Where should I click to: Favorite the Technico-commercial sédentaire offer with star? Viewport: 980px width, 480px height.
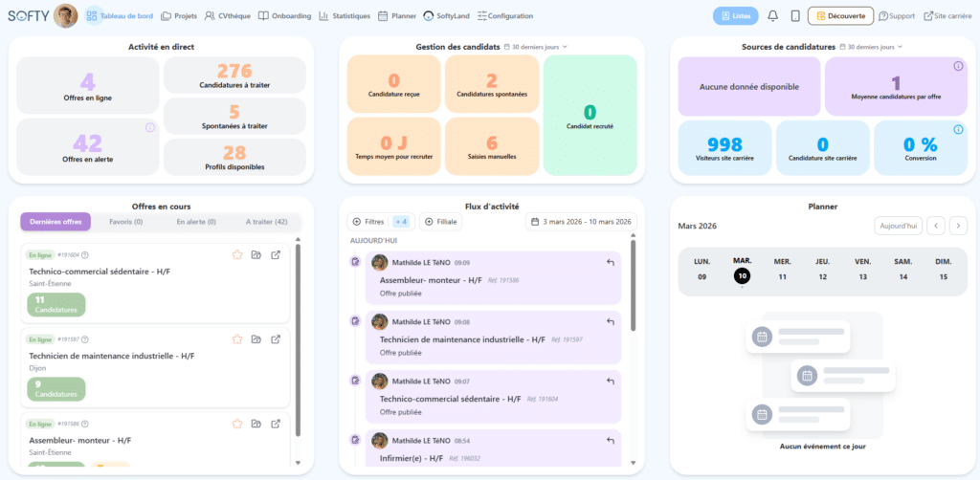(237, 255)
